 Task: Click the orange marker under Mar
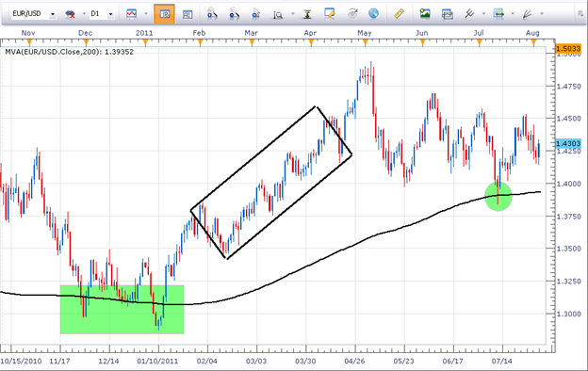(x=252, y=42)
